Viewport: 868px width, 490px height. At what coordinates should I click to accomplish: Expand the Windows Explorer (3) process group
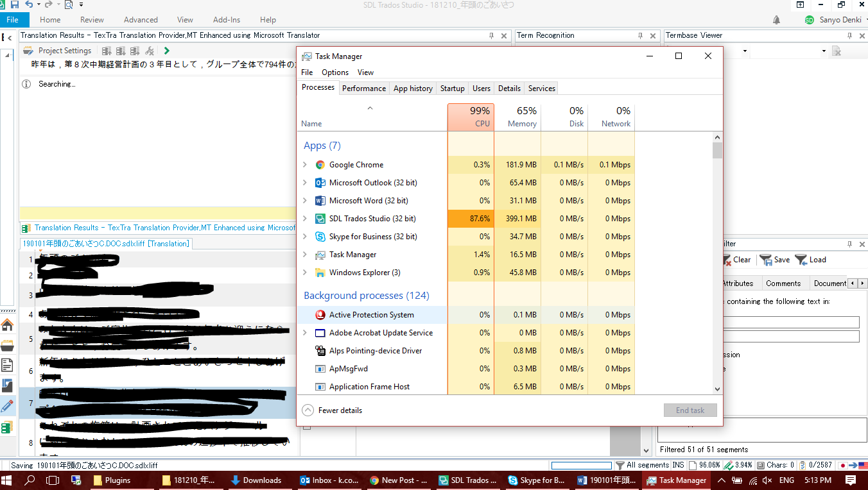tap(305, 273)
